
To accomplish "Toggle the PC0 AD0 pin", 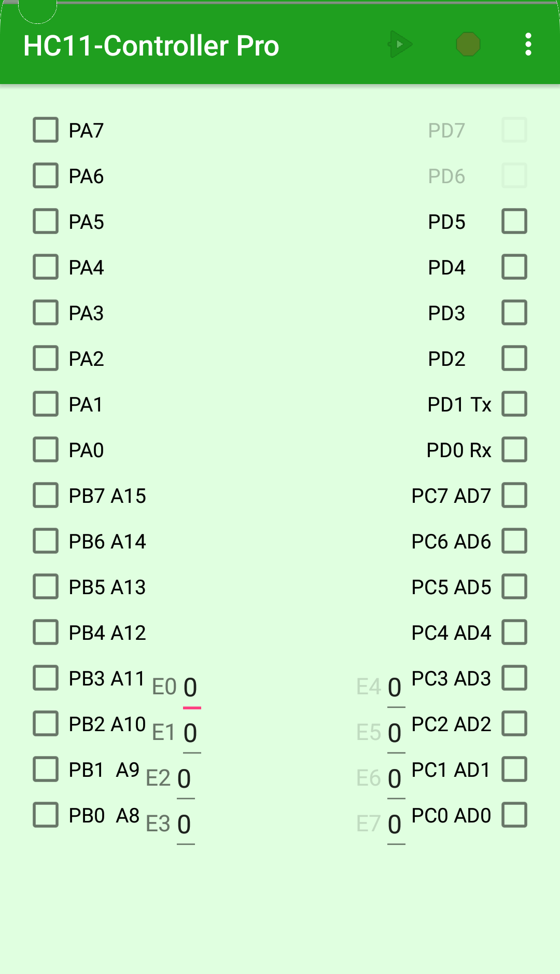I will pyautogui.click(x=514, y=815).
